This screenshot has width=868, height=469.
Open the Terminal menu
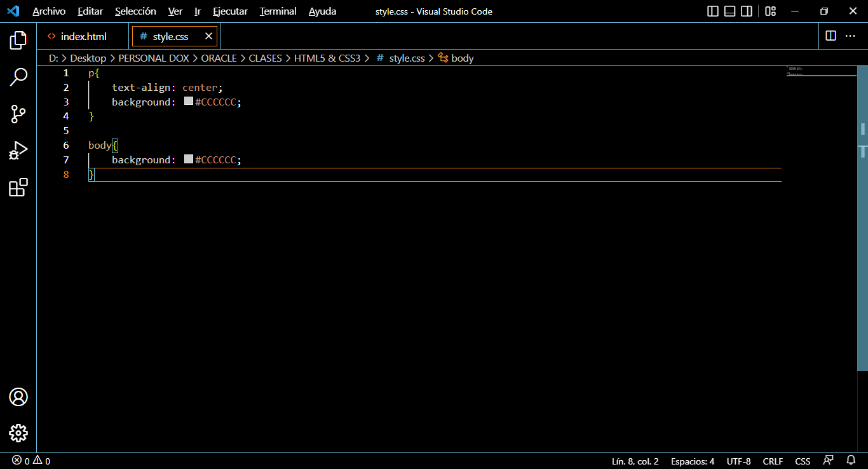(x=278, y=11)
